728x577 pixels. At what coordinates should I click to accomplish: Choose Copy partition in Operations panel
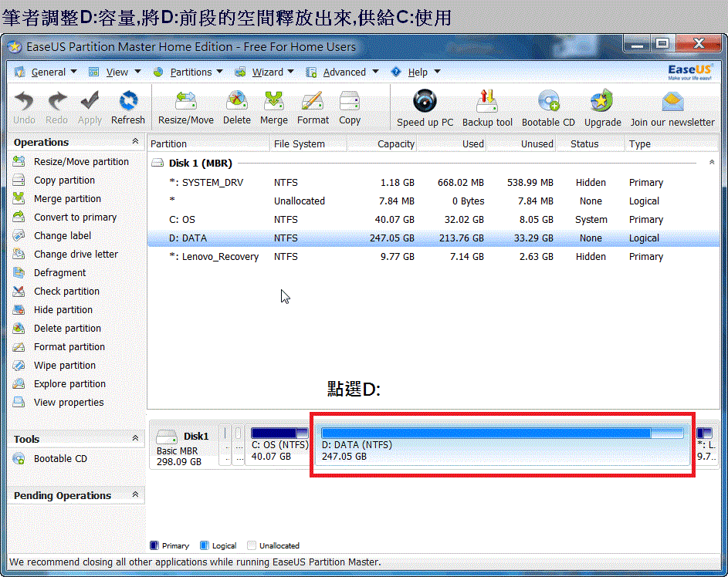pos(53,180)
